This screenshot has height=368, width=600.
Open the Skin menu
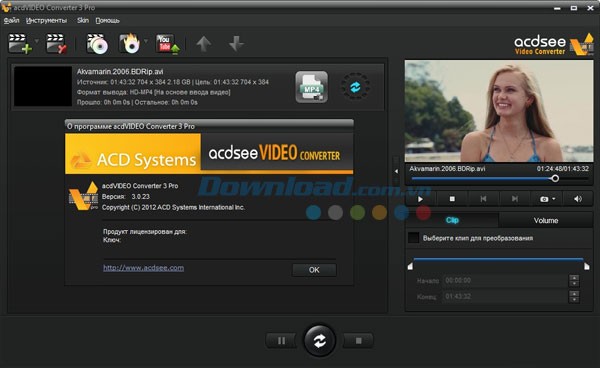tap(83, 21)
